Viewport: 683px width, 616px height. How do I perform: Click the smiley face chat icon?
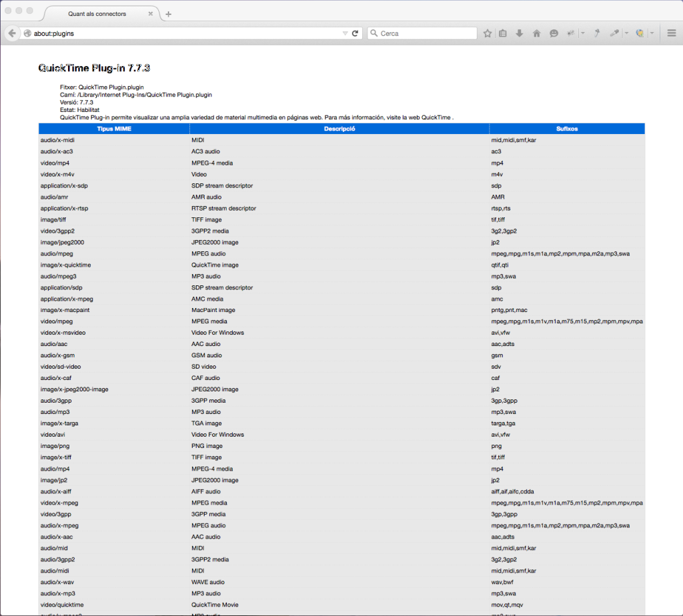pyautogui.click(x=554, y=33)
